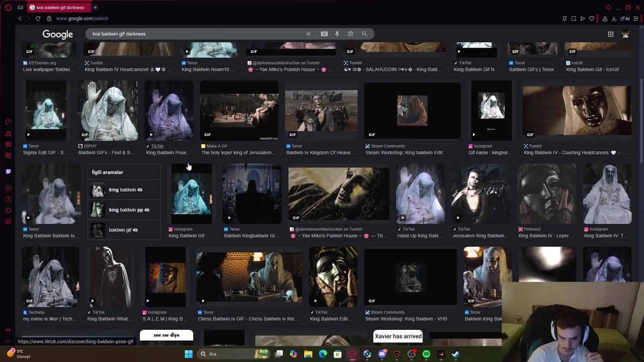Image resolution: width=644 pixels, height=362 pixels.
Task: Reload the current page
Action: (38, 19)
